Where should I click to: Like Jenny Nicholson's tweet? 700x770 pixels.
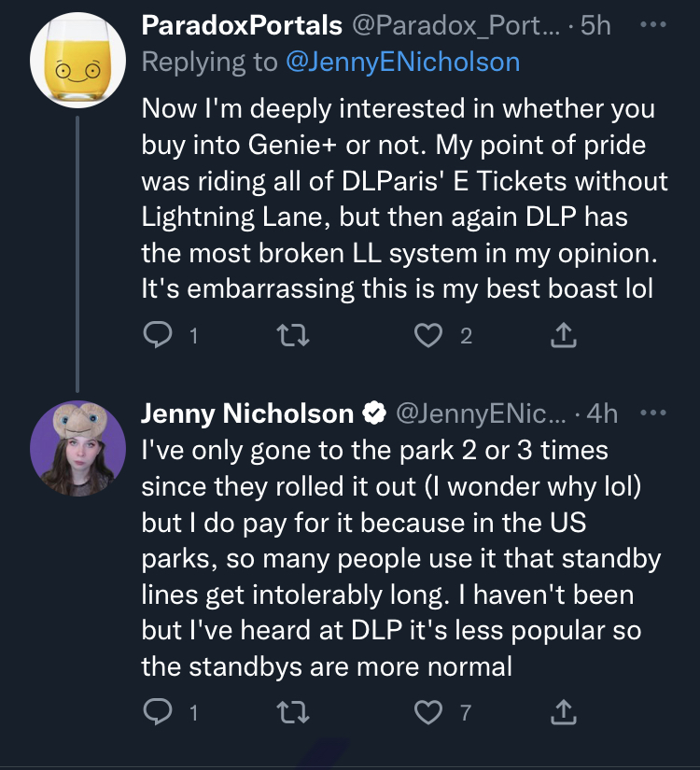click(428, 712)
